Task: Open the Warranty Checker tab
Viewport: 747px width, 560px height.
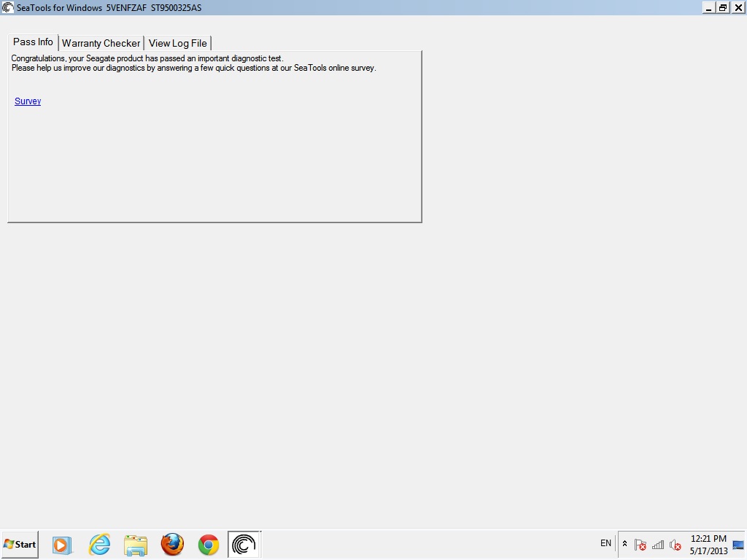Action: pyautogui.click(x=101, y=43)
